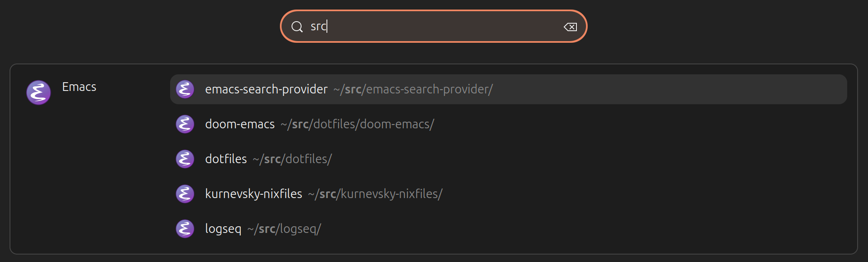
Task: Click the magnifier icon in the search bar
Action: 297,27
